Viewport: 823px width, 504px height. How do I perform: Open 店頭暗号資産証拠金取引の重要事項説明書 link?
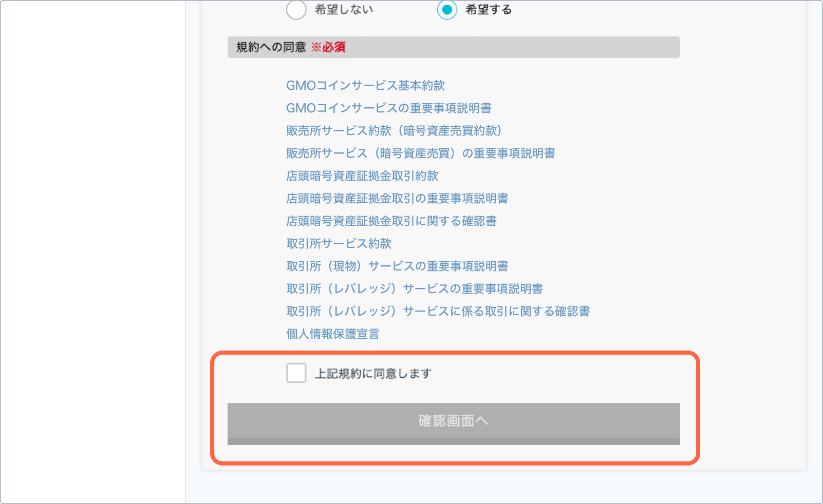(x=397, y=198)
